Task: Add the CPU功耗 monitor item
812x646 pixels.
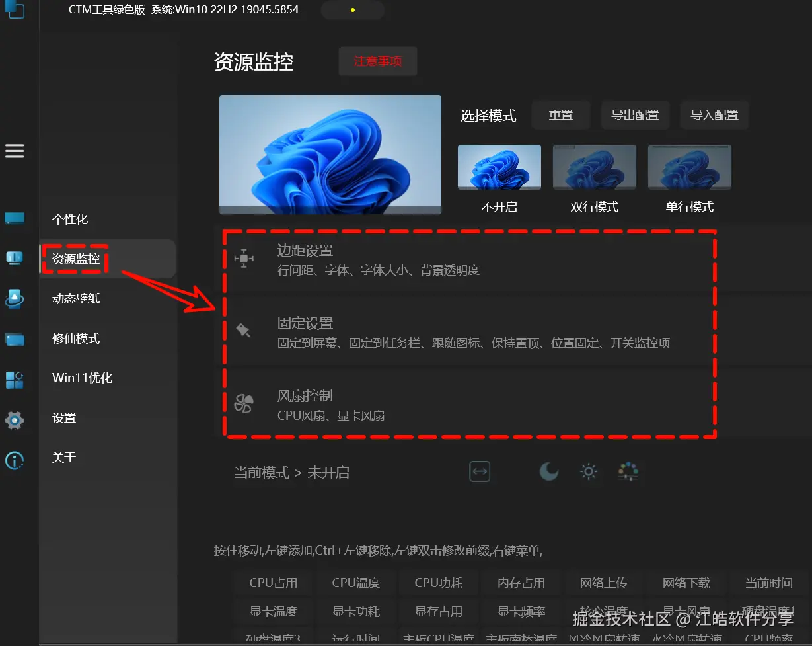Action: tap(439, 583)
